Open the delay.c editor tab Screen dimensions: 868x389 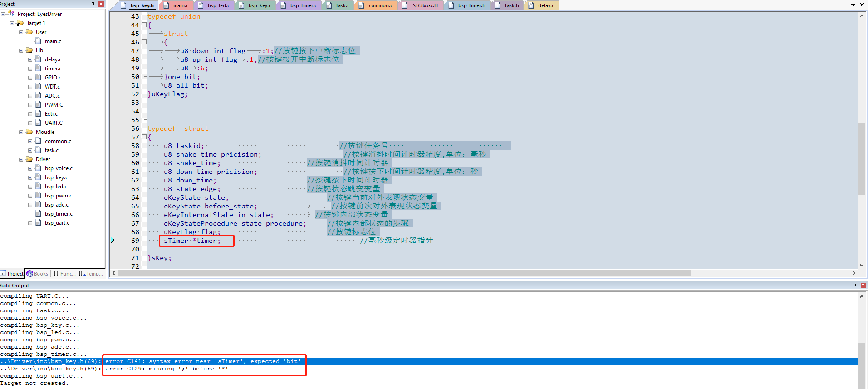pos(545,5)
